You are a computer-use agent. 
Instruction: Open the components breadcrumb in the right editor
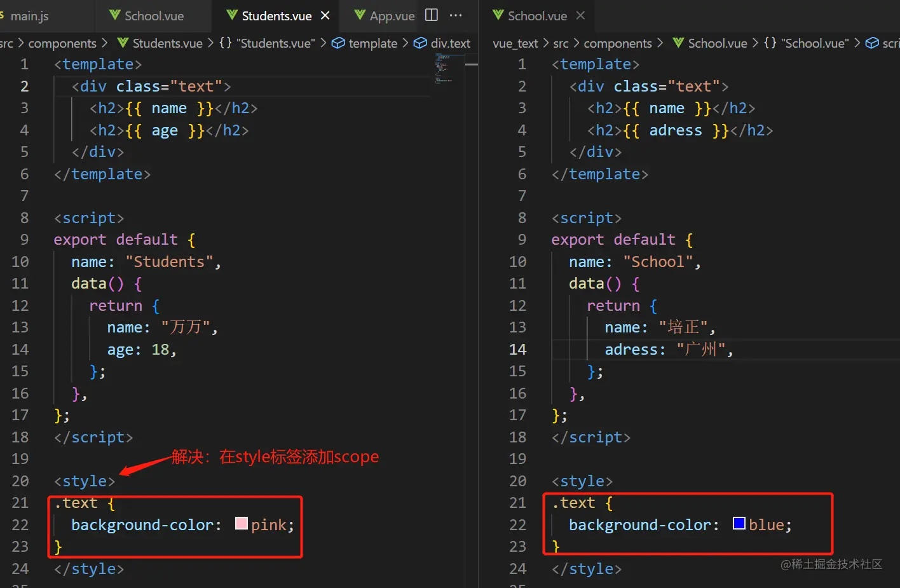[618, 43]
